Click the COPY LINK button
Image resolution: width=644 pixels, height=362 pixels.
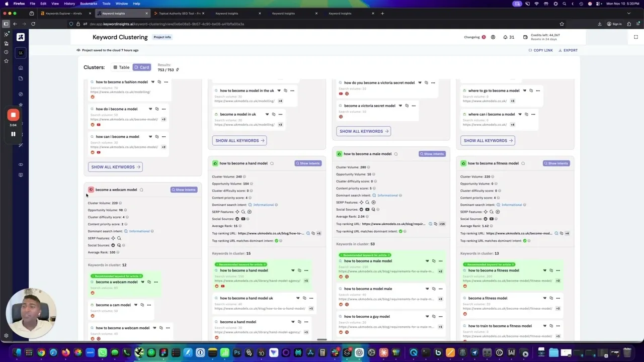pos(541,50)
